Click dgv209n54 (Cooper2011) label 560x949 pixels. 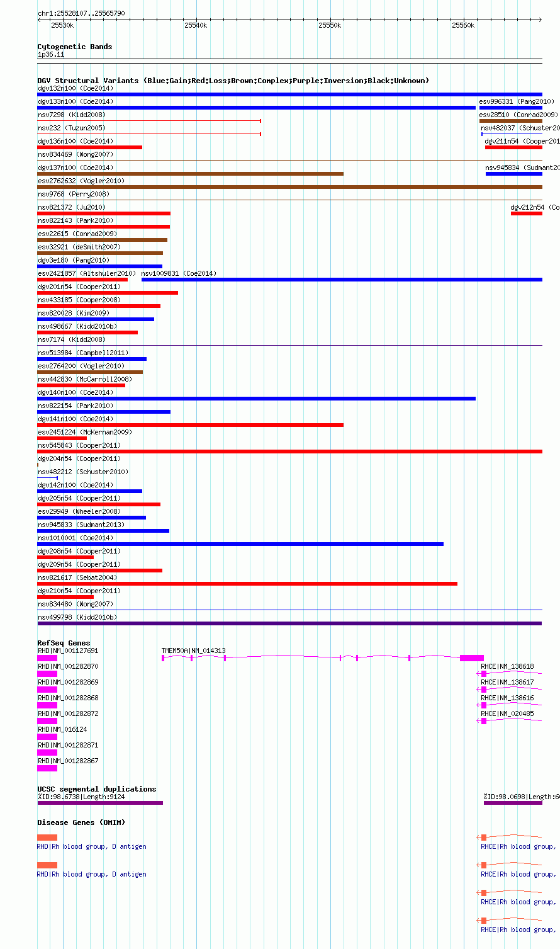pyautogui.click(x=79, y=565)
